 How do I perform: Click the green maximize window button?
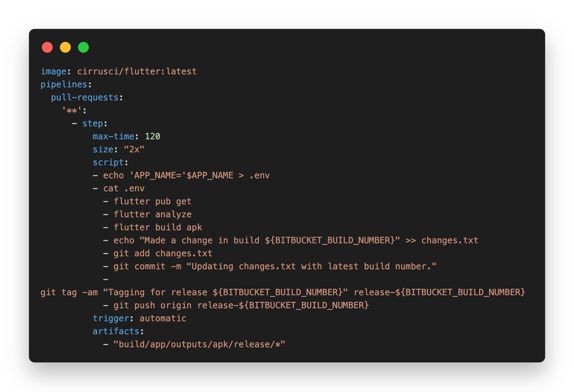pyautogui.click(x=84, y=48)
